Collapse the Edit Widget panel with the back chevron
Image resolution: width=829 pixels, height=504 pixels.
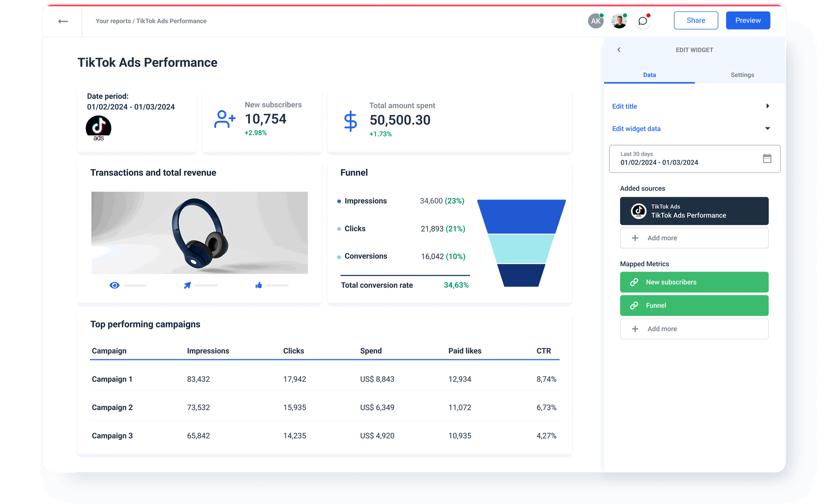coord(619,50)
